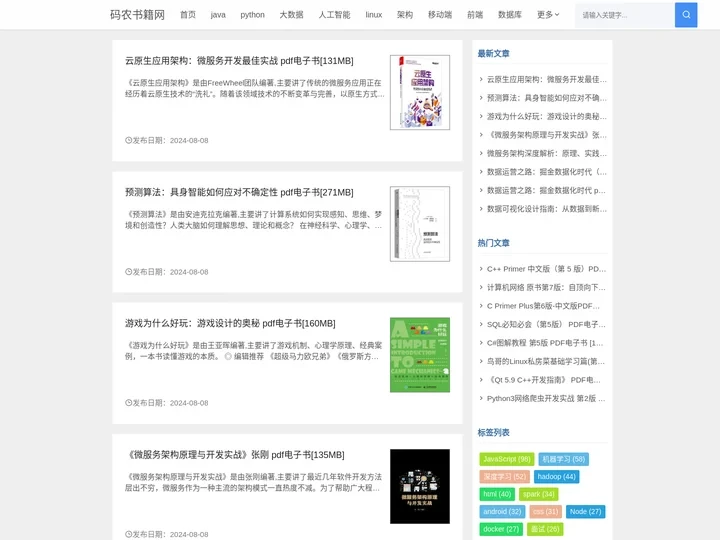Open the java category in navigation

tap(218, 15)
